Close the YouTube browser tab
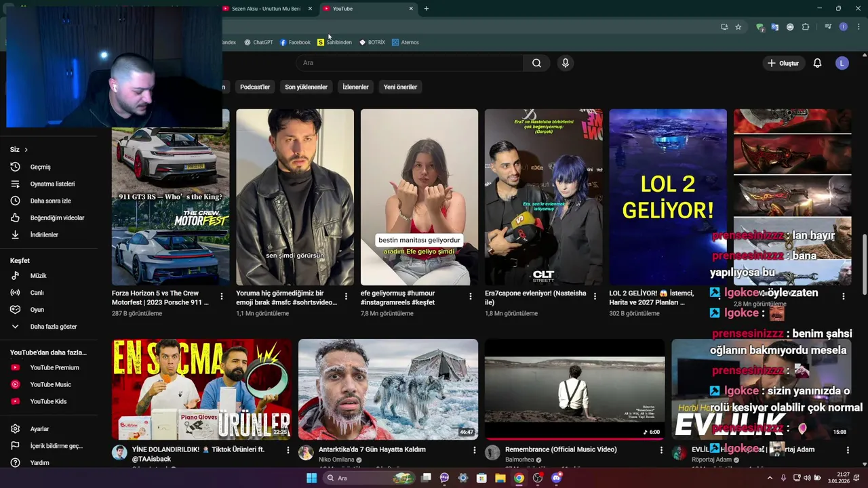 tap(411, 9)
